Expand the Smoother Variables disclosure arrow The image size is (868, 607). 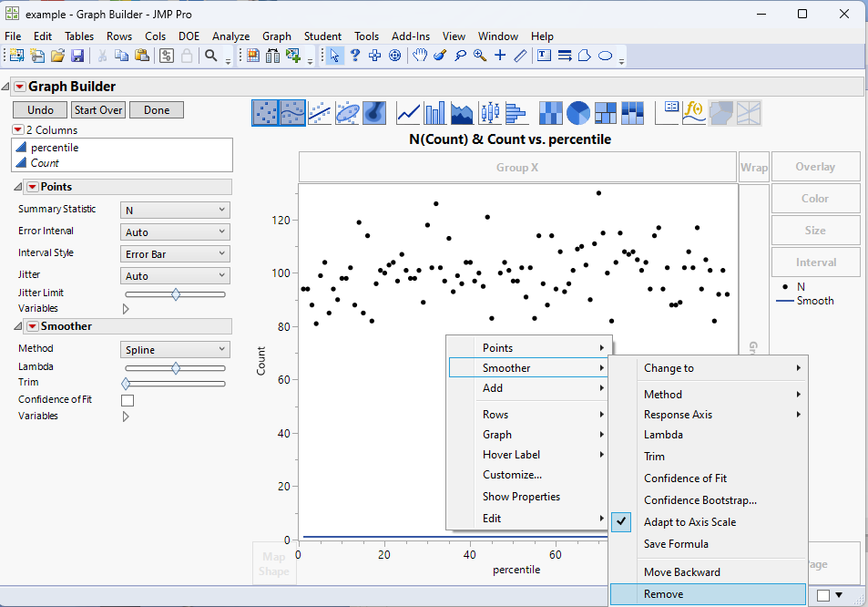pos(125,416)
